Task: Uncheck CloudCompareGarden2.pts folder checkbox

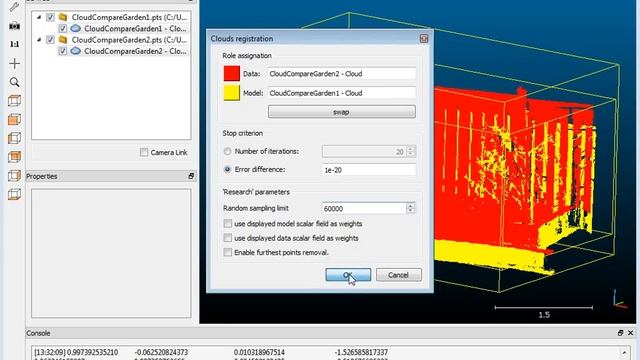Action: click(x=50, y=40)
